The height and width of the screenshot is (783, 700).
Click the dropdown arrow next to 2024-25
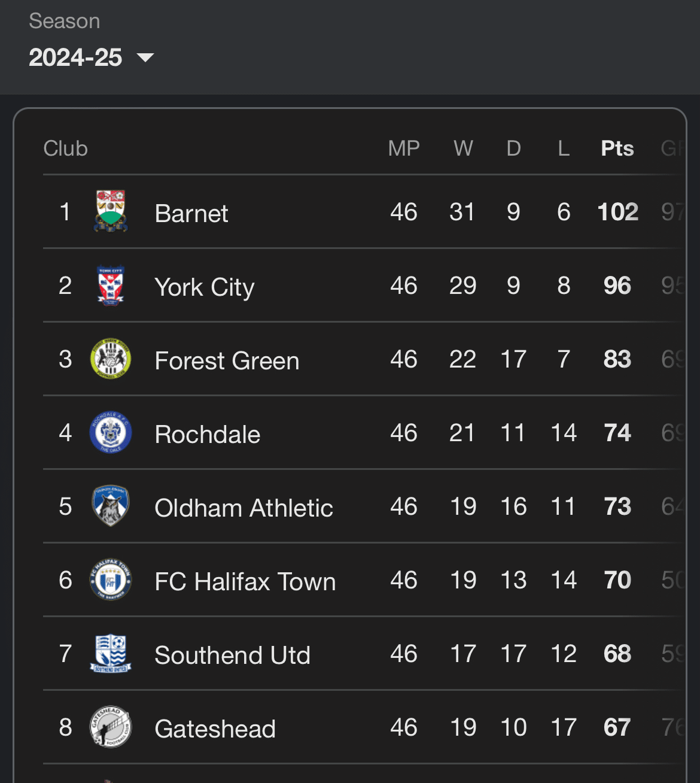145,57
